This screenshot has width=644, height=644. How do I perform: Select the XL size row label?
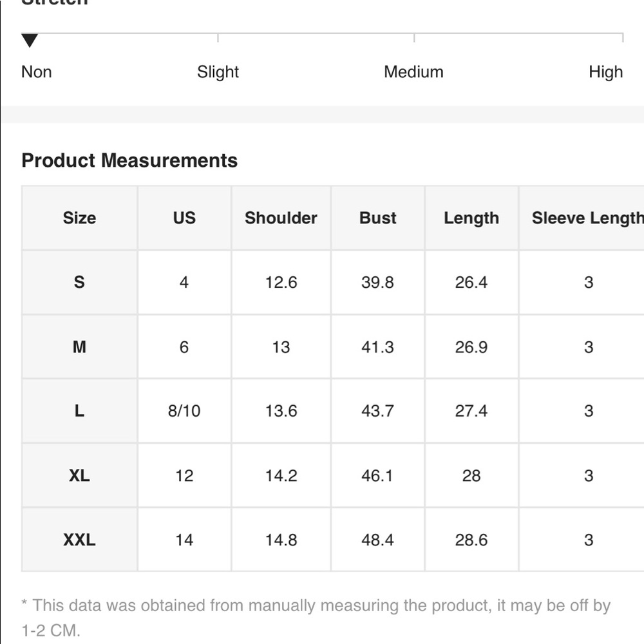tap(79, 476)
